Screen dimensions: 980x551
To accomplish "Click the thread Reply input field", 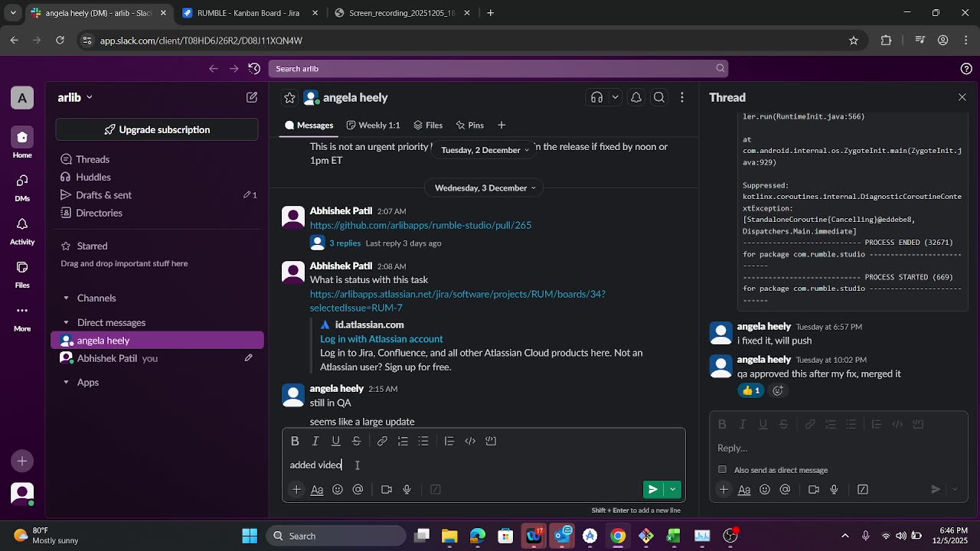I will [x=838, y=448].
